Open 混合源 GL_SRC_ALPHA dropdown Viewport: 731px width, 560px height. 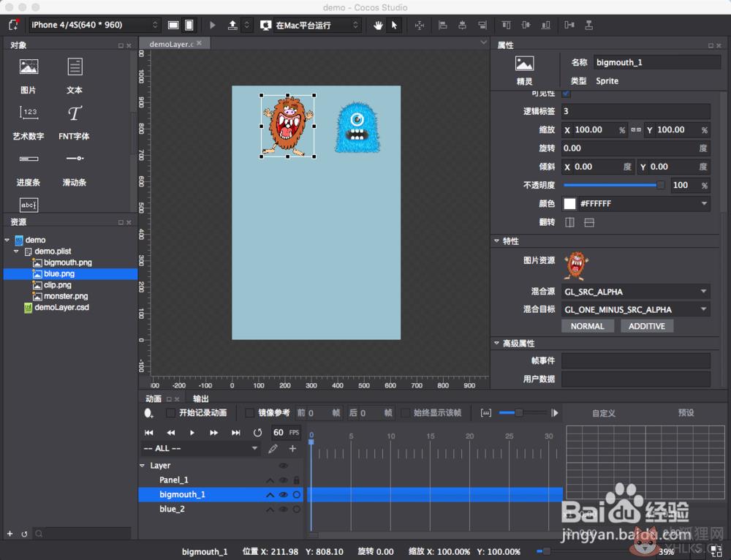(636, 292)
